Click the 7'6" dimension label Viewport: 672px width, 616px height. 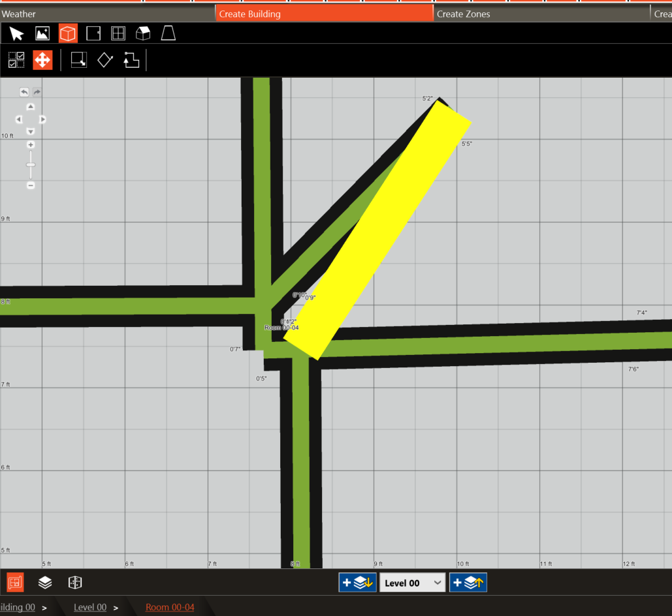(633, 369)
